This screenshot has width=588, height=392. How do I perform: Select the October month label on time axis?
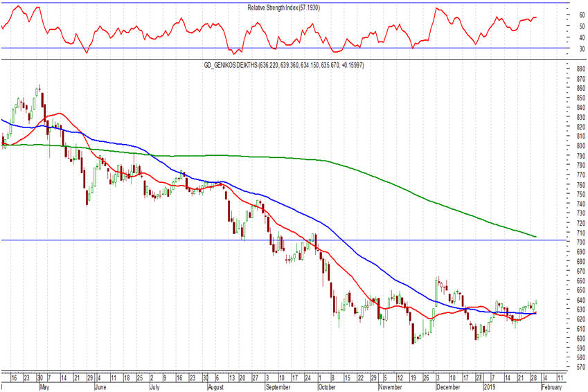coord(327,387)
